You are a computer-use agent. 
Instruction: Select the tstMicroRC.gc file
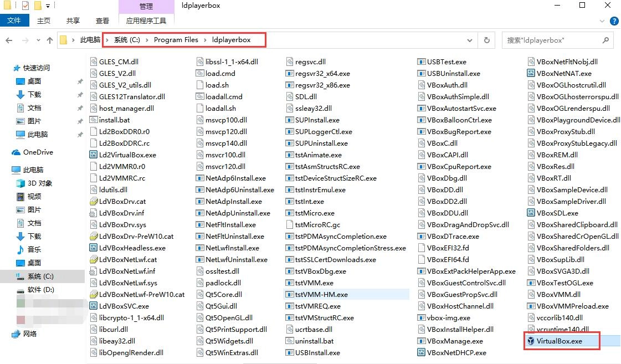click(312, 225)
